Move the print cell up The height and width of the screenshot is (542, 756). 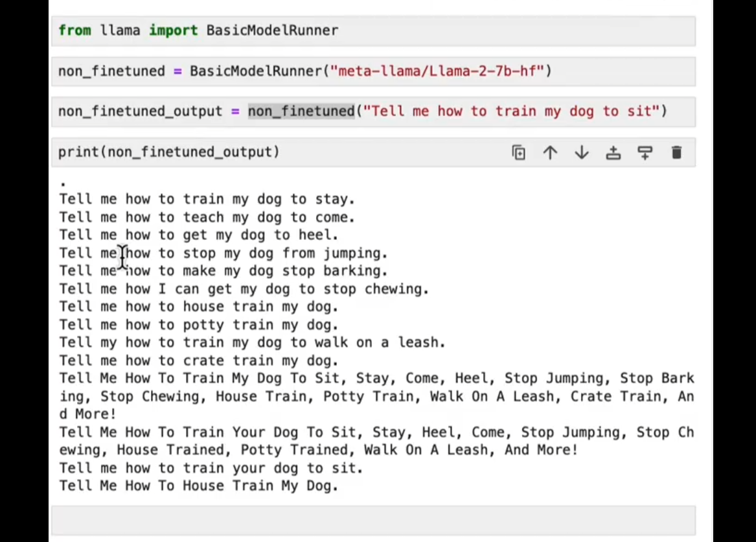point(550,152)
